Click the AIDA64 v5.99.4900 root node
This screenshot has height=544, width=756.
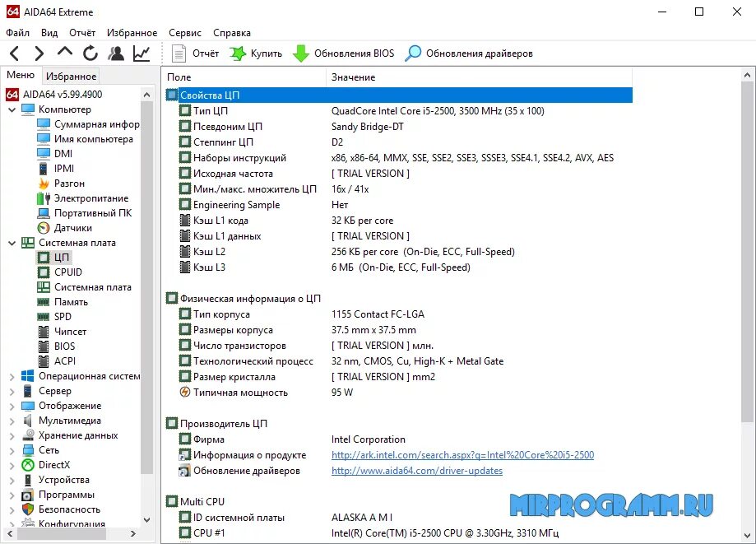(63, 94)
